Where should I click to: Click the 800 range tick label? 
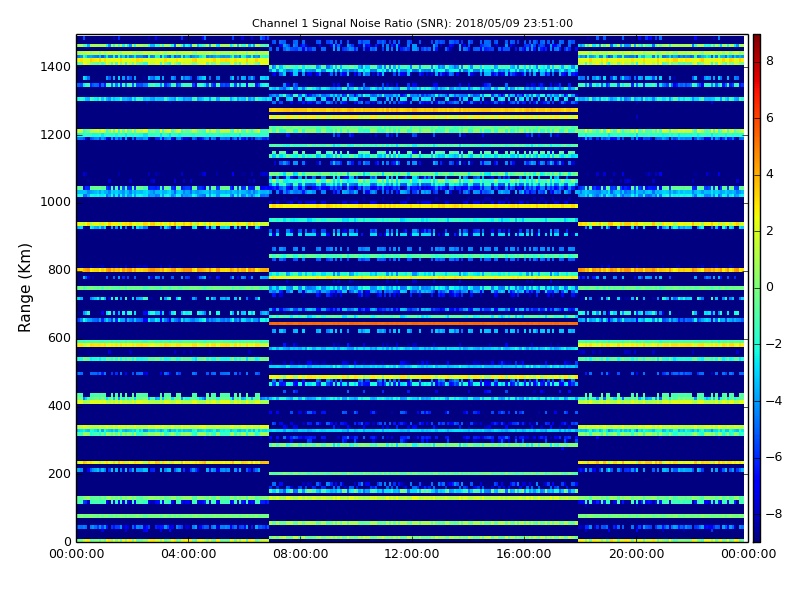tap(59, 270)
